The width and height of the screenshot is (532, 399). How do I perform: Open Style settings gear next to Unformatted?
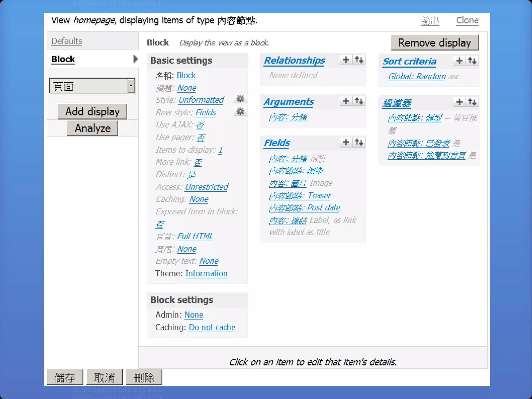point(240,99)
